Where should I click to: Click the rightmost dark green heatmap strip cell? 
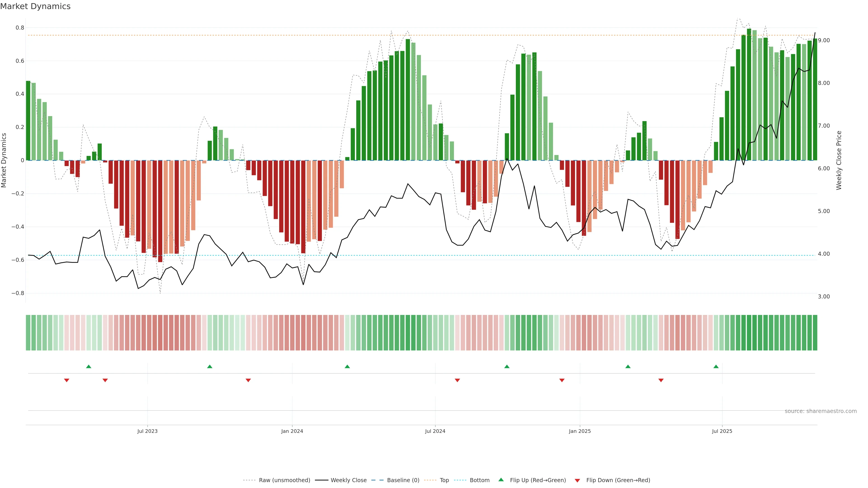[815, 332]
